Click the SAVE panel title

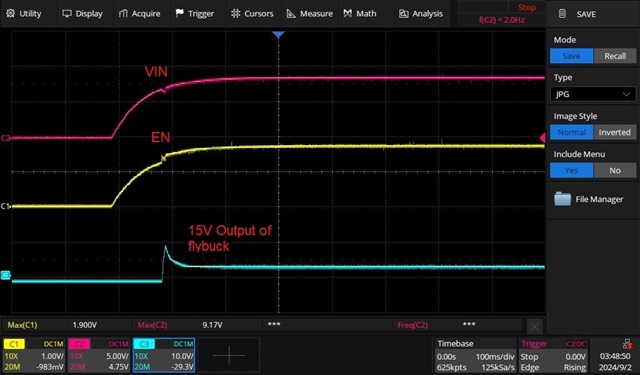pyautogui.click(x=586, y=14)
